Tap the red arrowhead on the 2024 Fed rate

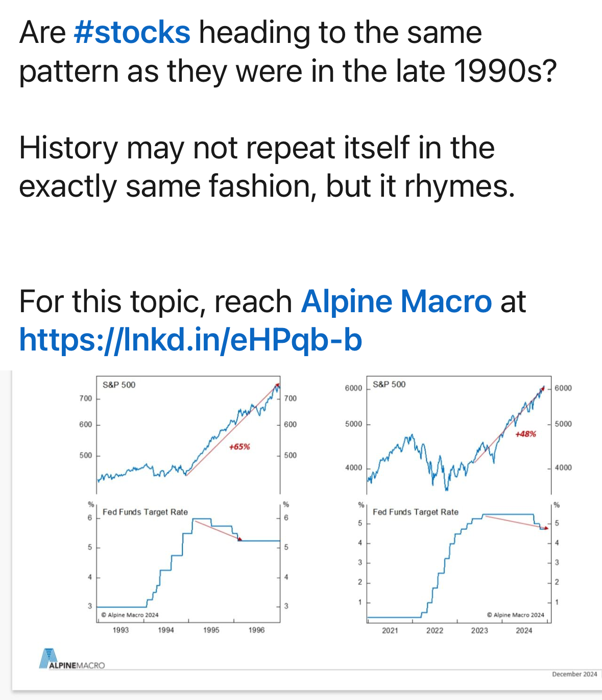click(546, 528)
